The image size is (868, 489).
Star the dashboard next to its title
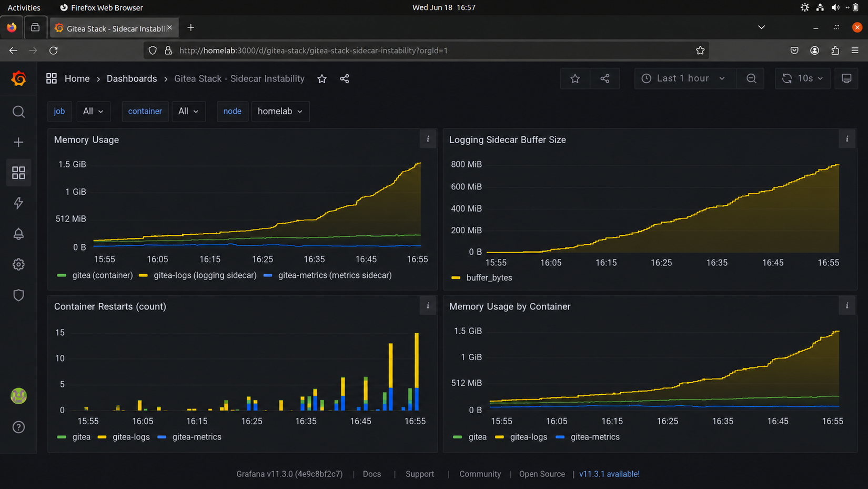coord(322,79)
